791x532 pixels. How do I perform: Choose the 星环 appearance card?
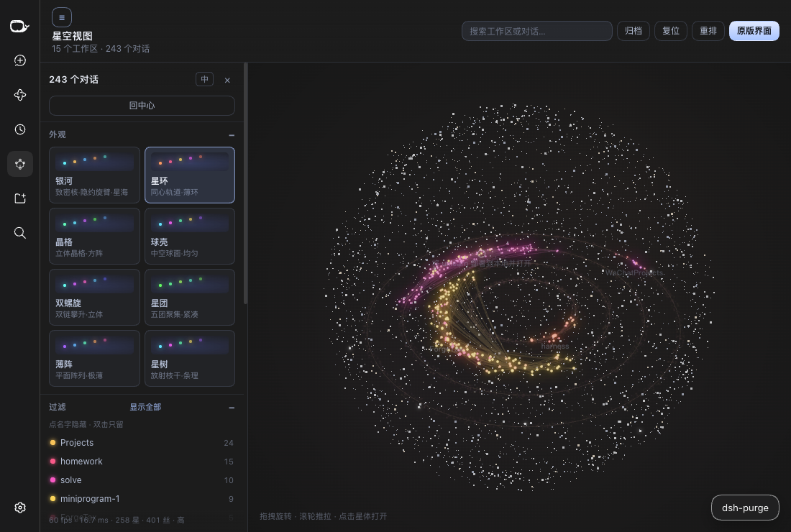click(x=190, y=175)
